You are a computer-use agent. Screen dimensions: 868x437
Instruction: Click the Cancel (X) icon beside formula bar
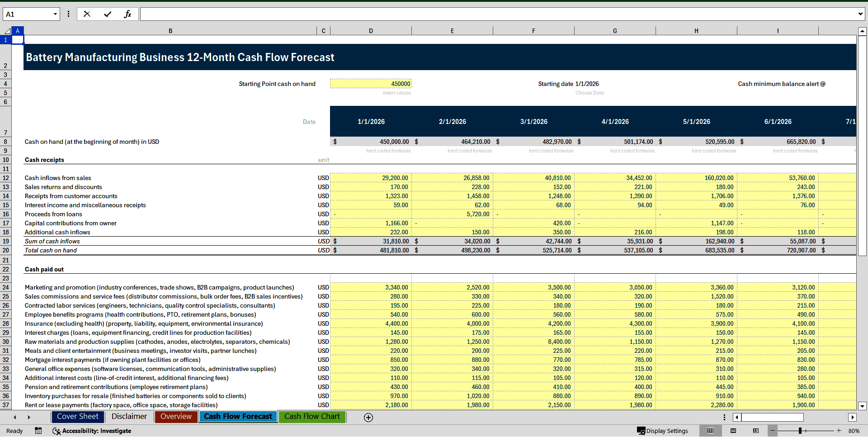[x=87, y=14]
